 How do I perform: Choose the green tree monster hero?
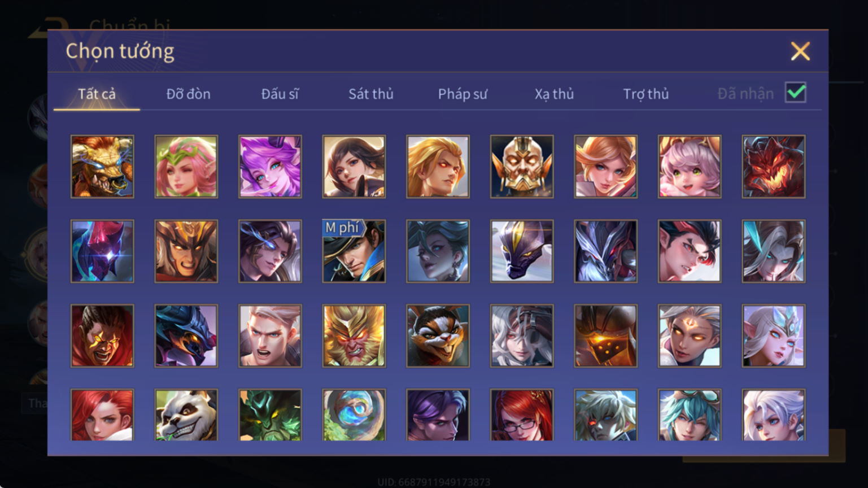pyautogui.click(x=270, y=415)
